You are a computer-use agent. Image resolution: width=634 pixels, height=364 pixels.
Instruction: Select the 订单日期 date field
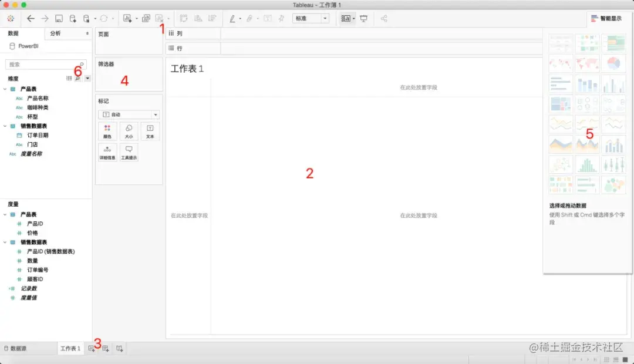(38, 135)
